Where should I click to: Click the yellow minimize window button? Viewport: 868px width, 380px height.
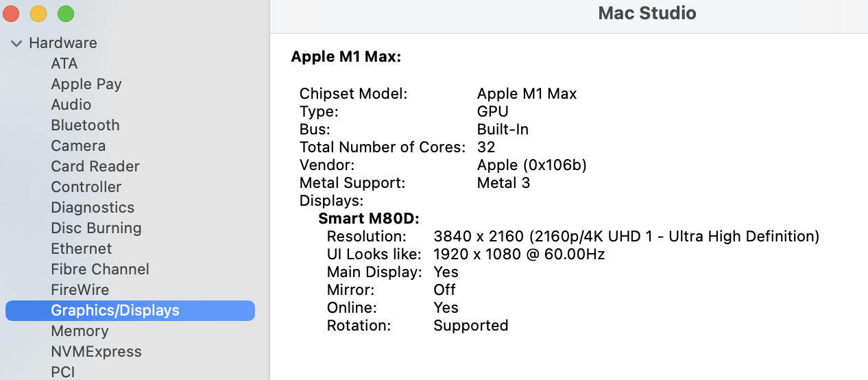pos(38,14)
